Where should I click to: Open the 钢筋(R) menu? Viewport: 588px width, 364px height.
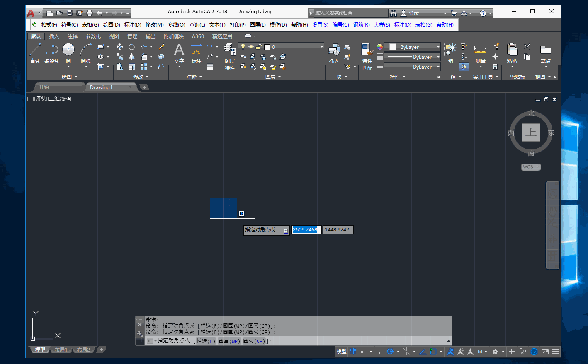click(362, 25)
